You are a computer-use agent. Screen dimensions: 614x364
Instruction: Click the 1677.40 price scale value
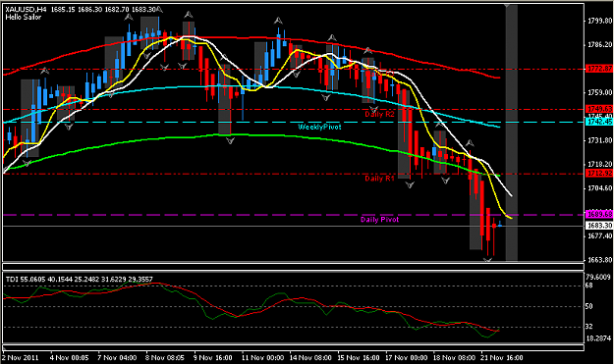(x=600, y=236)
